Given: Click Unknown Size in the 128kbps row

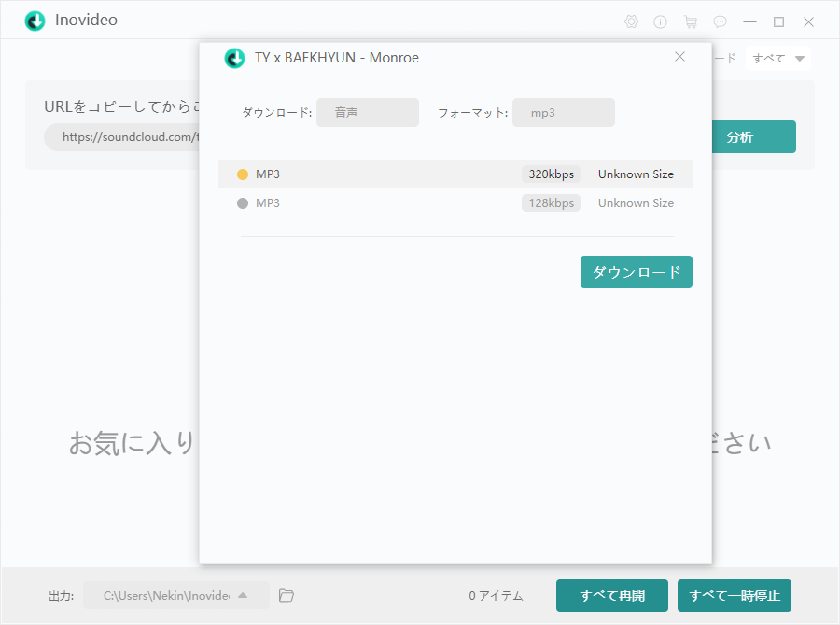Looking at the screenshot, I should 636,203.
